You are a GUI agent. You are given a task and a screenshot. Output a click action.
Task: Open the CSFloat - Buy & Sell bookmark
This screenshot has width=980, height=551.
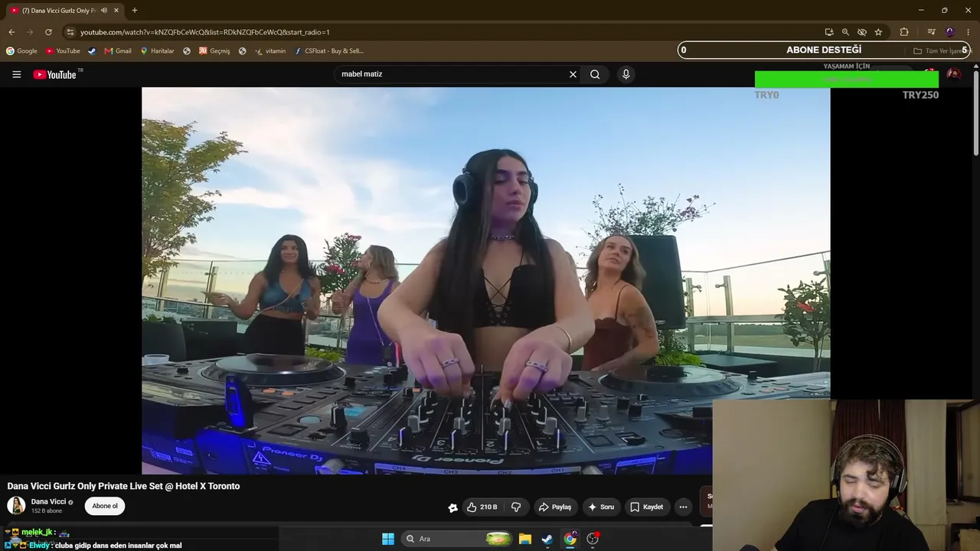(x=328, y=51)
